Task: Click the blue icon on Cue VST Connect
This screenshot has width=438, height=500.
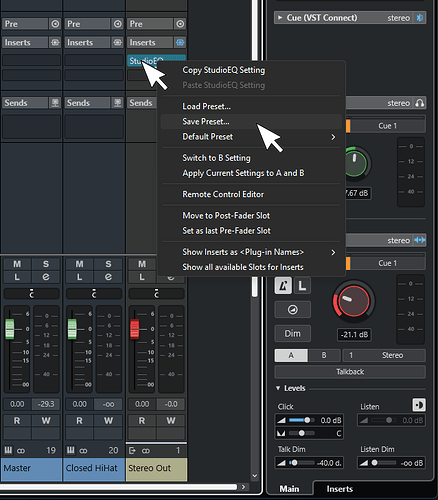Action: 420,18
